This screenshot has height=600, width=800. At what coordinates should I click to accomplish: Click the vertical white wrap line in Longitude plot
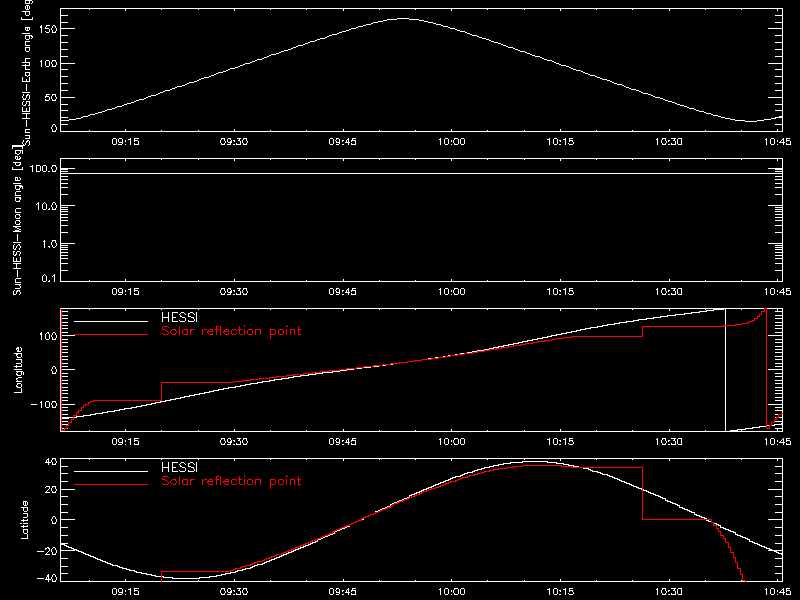(x=725, y=370)
